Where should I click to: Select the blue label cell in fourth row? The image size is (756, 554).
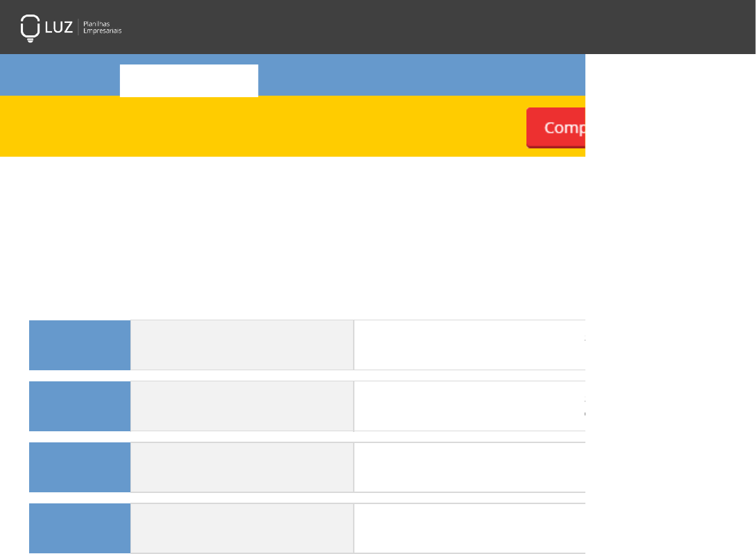click(80, 528)
